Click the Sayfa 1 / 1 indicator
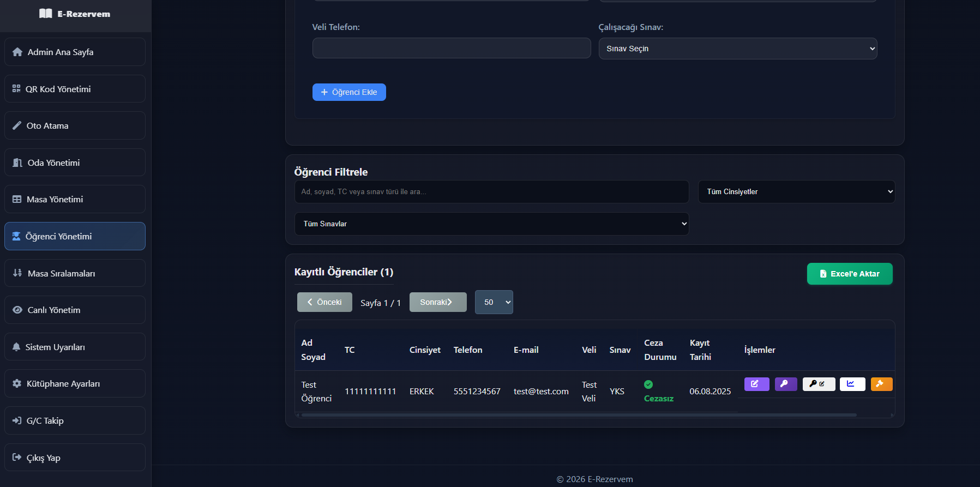 click(x=381, y=303)
